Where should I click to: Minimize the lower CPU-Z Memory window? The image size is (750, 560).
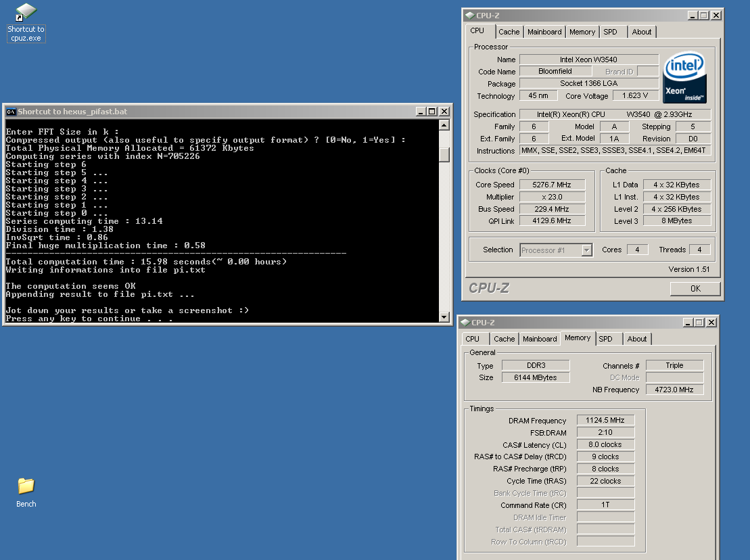[x=688, y=323]
